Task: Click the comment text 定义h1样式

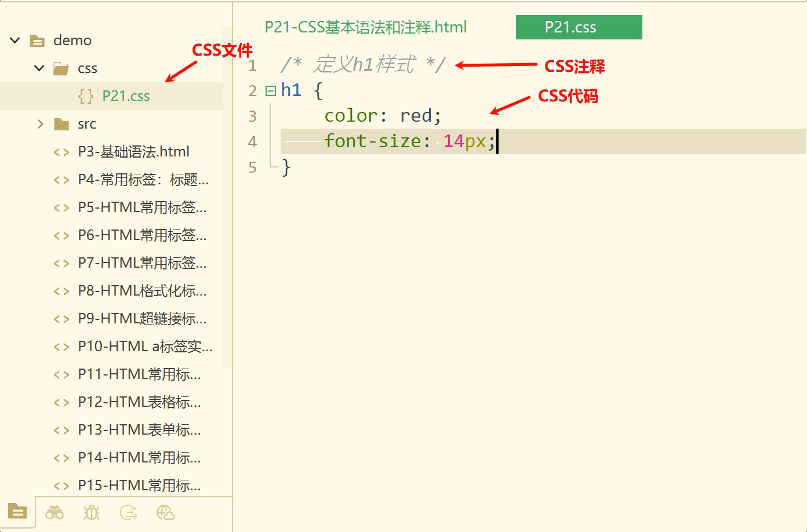Action: pyautogui.click(x=365, y=64)
